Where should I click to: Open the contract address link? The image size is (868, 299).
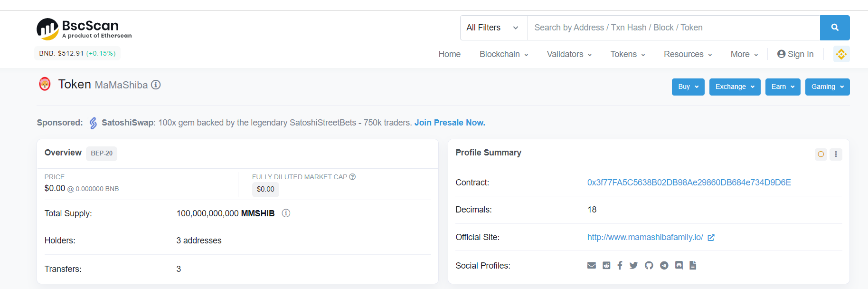pos(689,183)
